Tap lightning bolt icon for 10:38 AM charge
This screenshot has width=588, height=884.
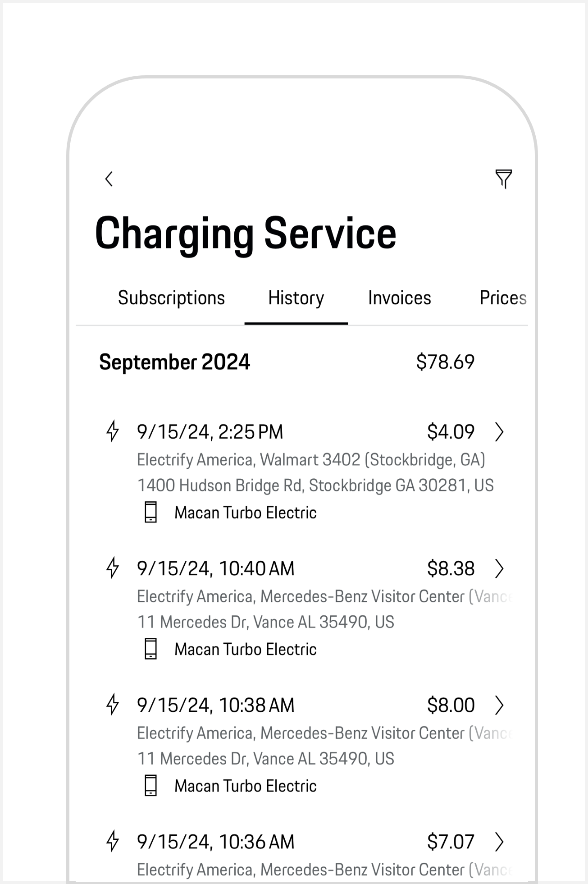[x=113, y=705]
